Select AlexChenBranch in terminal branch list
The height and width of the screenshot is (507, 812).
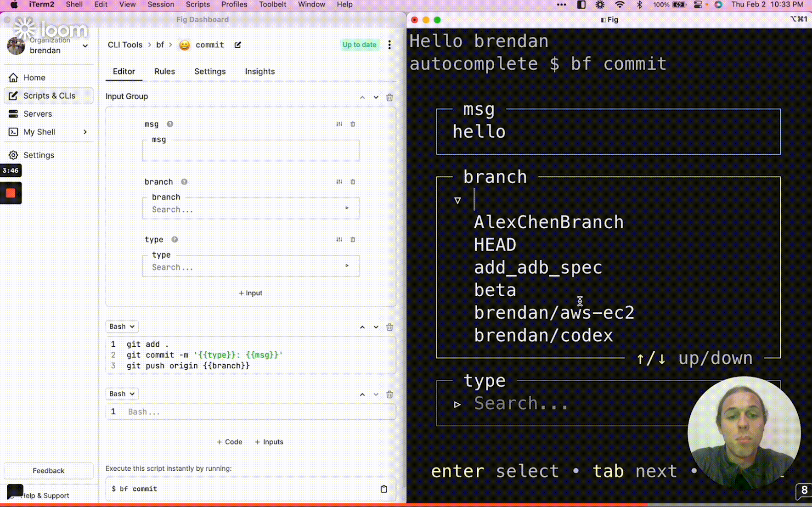tap(548, 222)
